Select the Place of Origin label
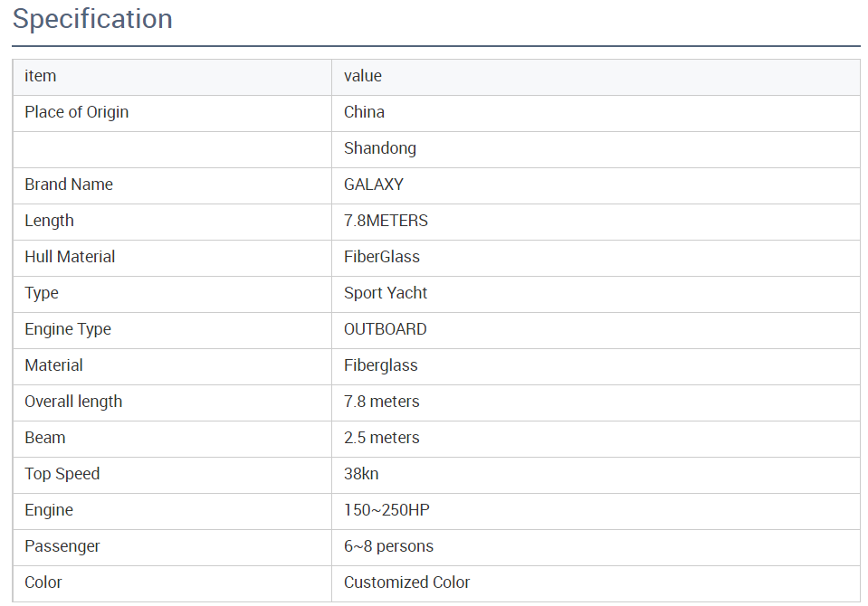 [77, 112]
